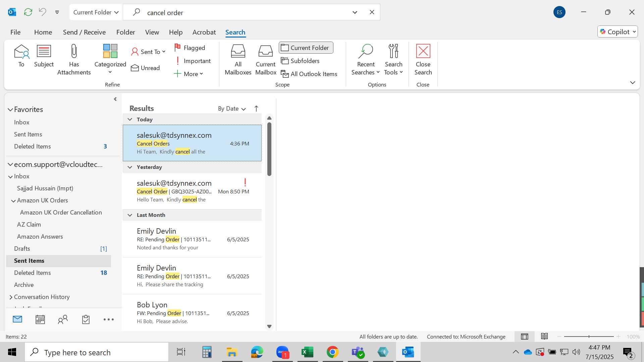
Task: Open Zoom from the taskbar
Action: pyautogui.click(x=282, y=352)
